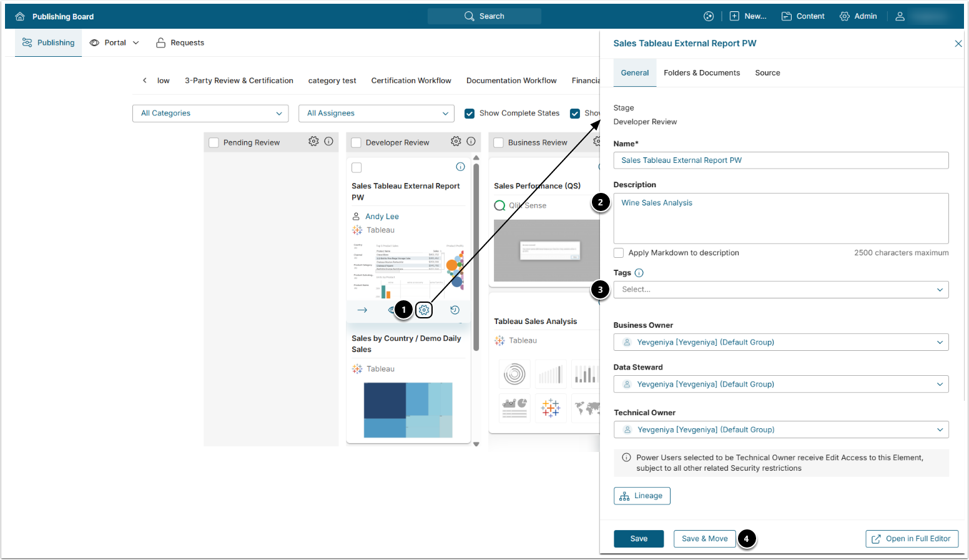Open the Sales Tableau External Report preview thumbnail

tap(408, 271)
